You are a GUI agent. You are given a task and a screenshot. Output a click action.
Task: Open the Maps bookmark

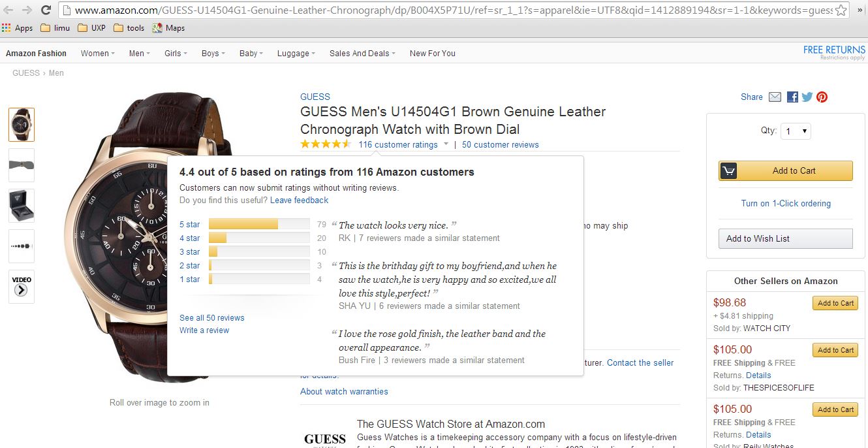168,28
